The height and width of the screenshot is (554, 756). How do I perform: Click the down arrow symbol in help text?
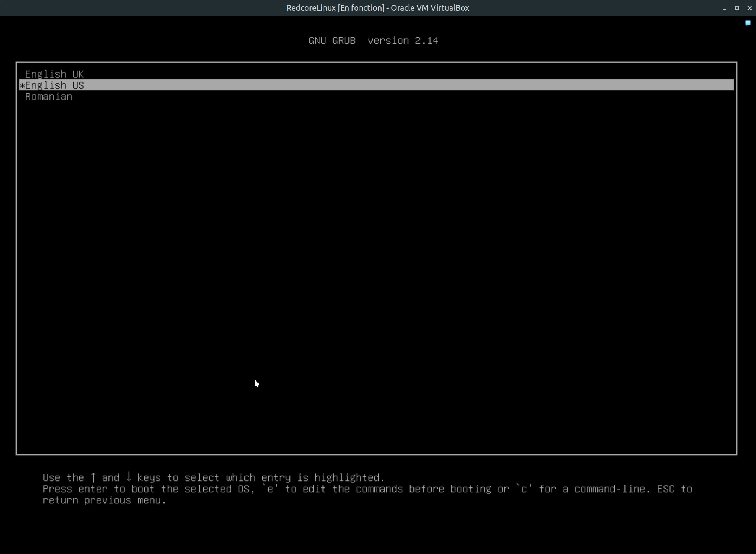click(129, 477)
